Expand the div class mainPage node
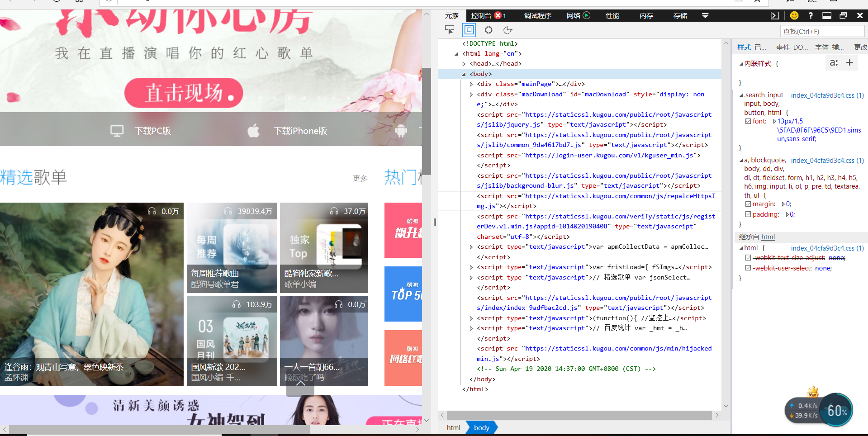This screenshot has height=436, width=868. pos(471,84)
